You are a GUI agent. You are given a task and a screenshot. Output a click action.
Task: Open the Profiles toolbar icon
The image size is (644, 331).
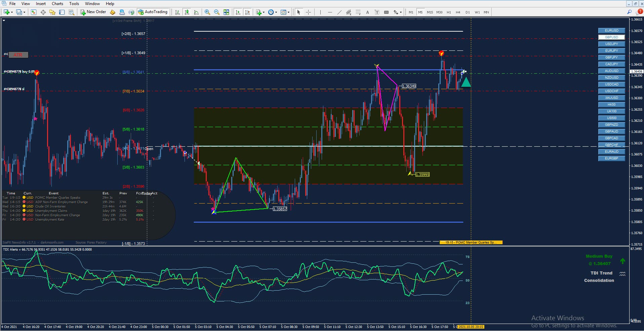(x=19, y=12)
